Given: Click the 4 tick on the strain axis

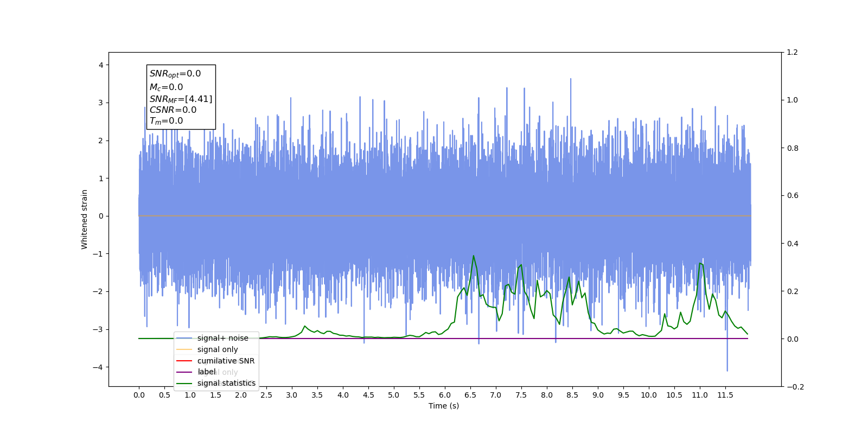Looking at the screenshot, I should coord(101,65).
